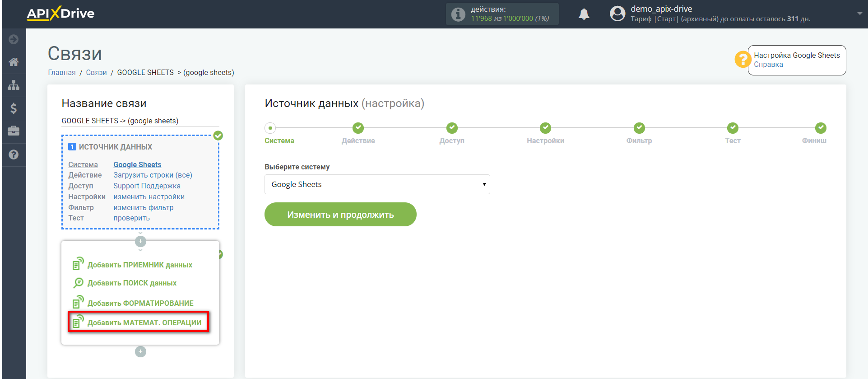This screenshot has width=868, height=379.
Task: Open the billing dollar icon in sidebar
Action: (14, 108)
